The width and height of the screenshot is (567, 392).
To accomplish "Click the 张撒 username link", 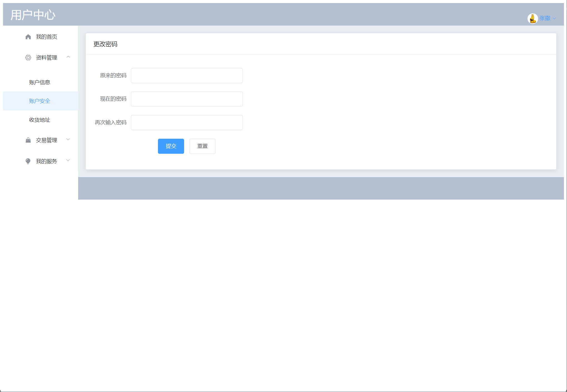I will 545,18.
